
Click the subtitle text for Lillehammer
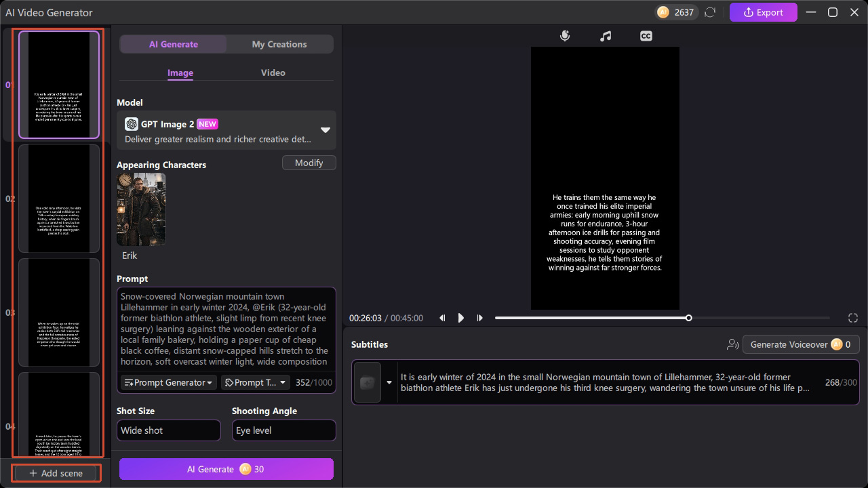(605, 382)
